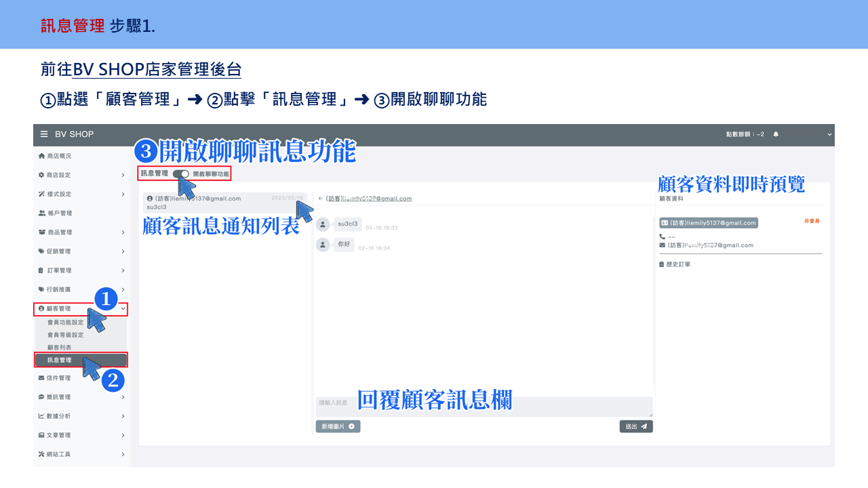Image resolution: width=868 pixels, height=488 pixels.
Task: Click the gear icon next to 商店設定
Action: (41, 175)
